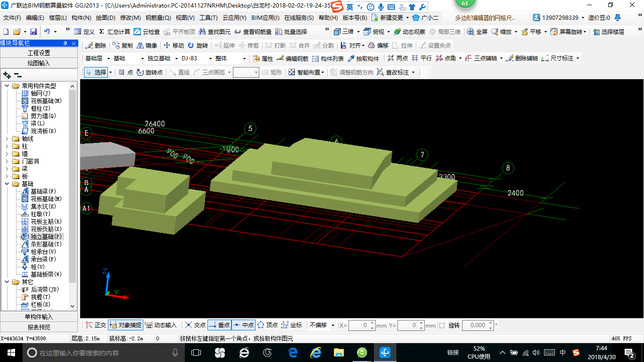Screen dimensions: 644x362
Task: Start 动态观察 dynamic orbit
Action: (409, 32)
